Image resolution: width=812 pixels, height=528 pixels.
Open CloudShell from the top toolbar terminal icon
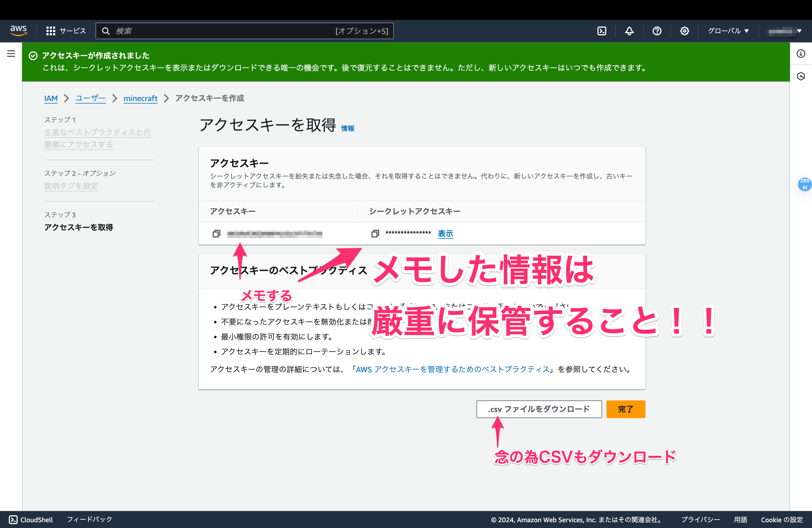602,31
